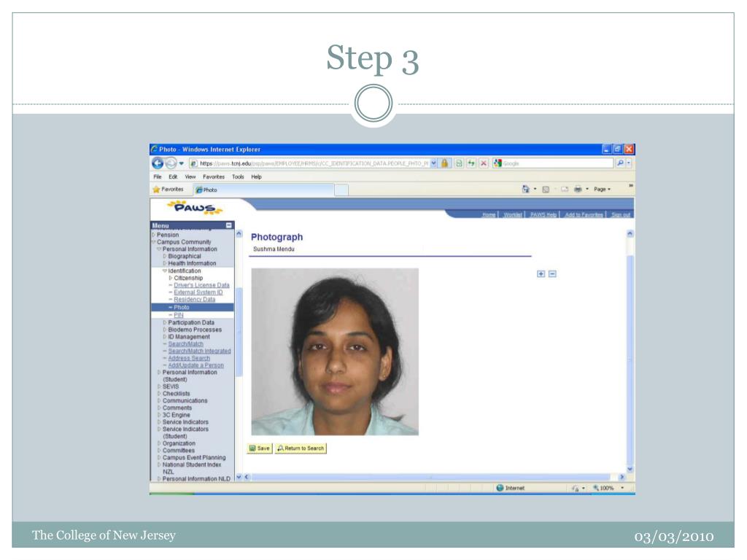Open the PIN menu link
The image size is (747, 560).
(x=179, y=315)
